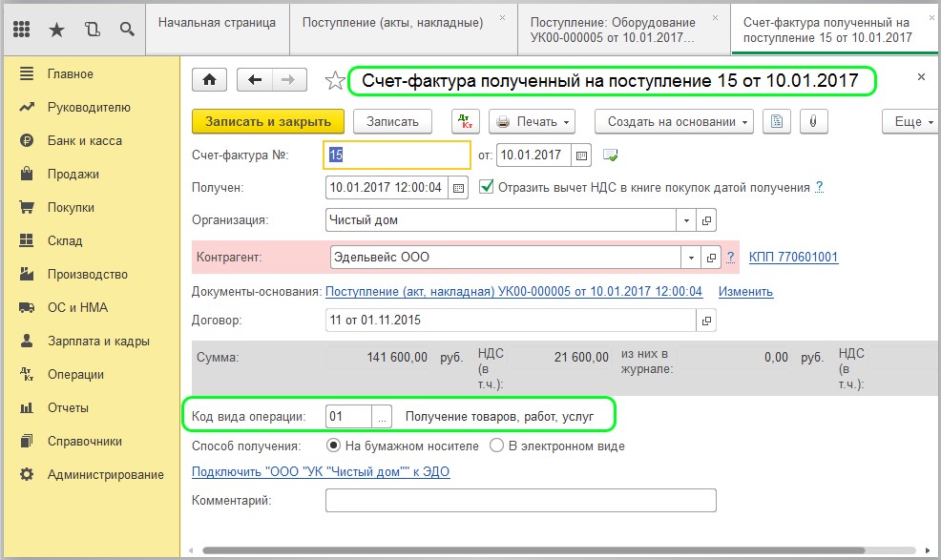The width and height of the screenshot is (941, 560).
Task: Open Отчеты section
Action: pos(68,408)
